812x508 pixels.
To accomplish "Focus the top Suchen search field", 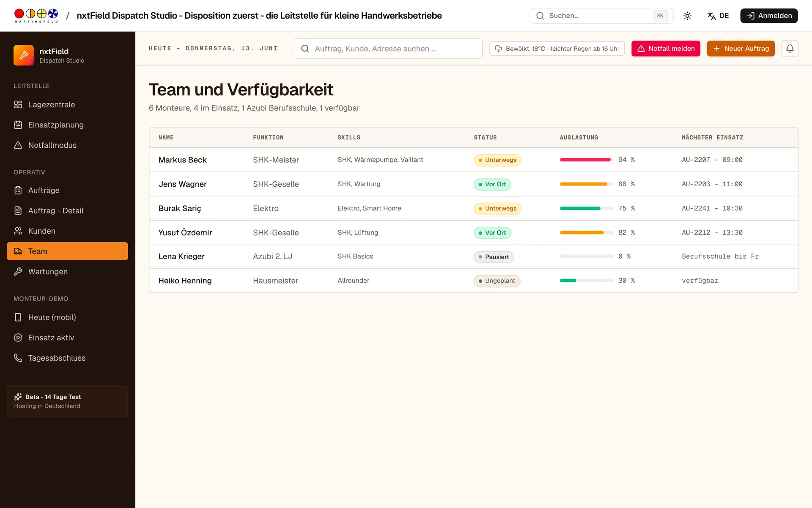I will [601, 16].
